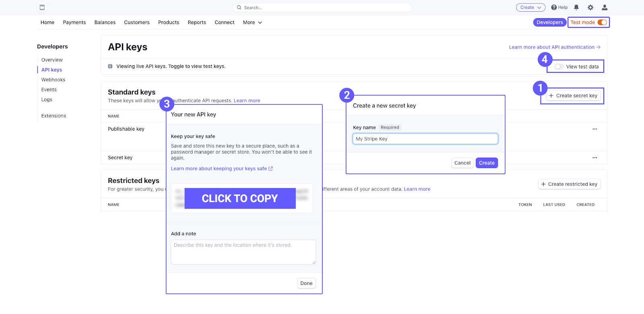Image resolution: width=644 pixels, height=314 pixels.
Task: Open the notifications bell icon
Action: coord(576,7)
